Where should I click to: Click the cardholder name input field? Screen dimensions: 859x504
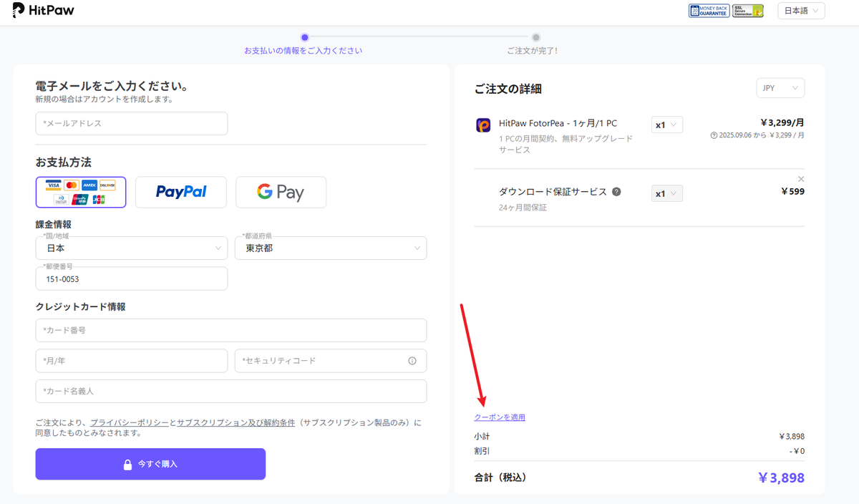231,392
